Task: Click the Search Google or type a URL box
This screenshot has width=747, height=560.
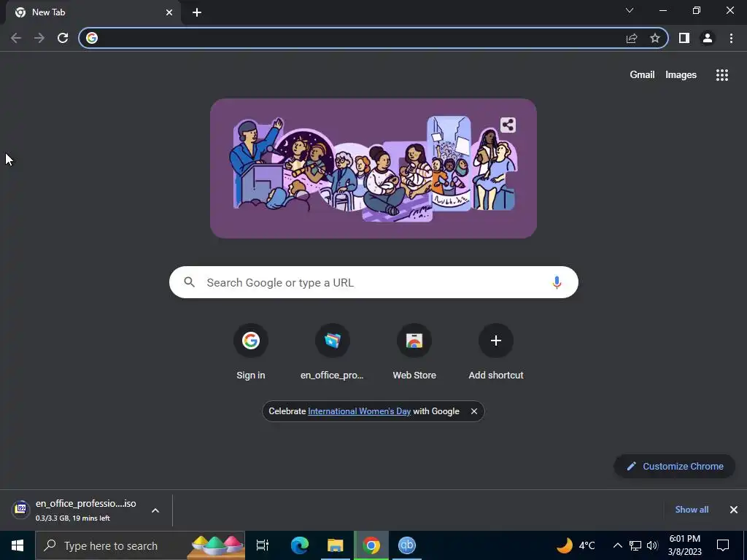Action: tap(373, 282)
